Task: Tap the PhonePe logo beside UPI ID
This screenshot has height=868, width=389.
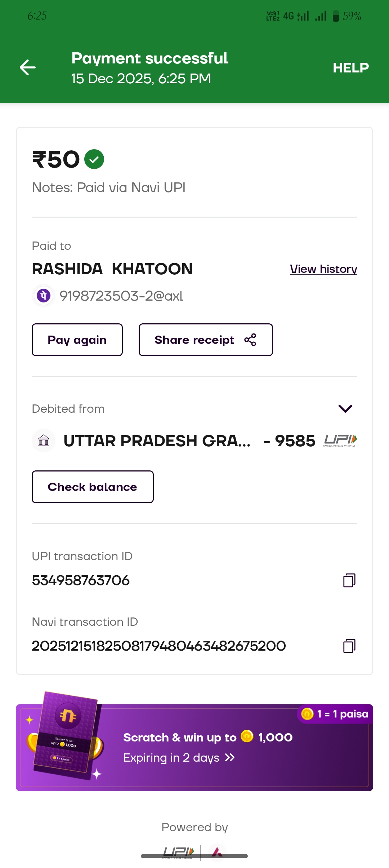Action: coord(44,296)
